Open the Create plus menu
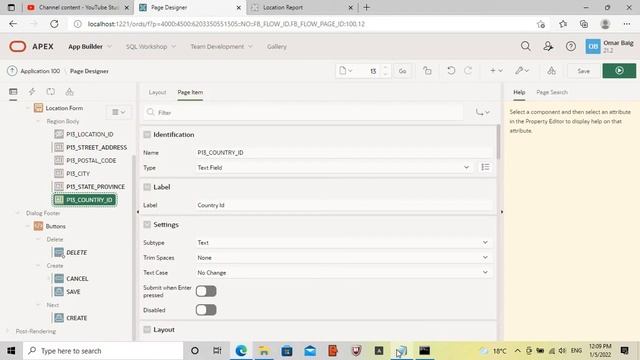The image size is (640, 360). point(496,71)
